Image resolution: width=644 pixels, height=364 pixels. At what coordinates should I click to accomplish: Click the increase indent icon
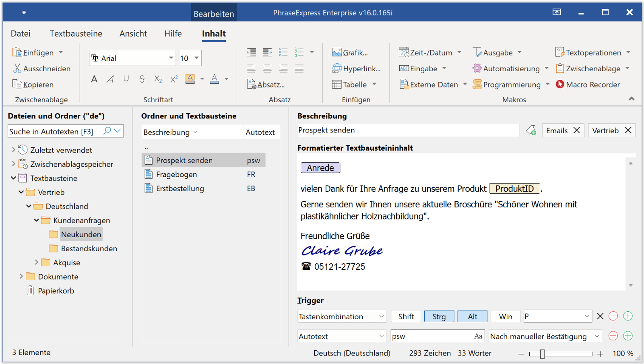(x=267, y=52)
